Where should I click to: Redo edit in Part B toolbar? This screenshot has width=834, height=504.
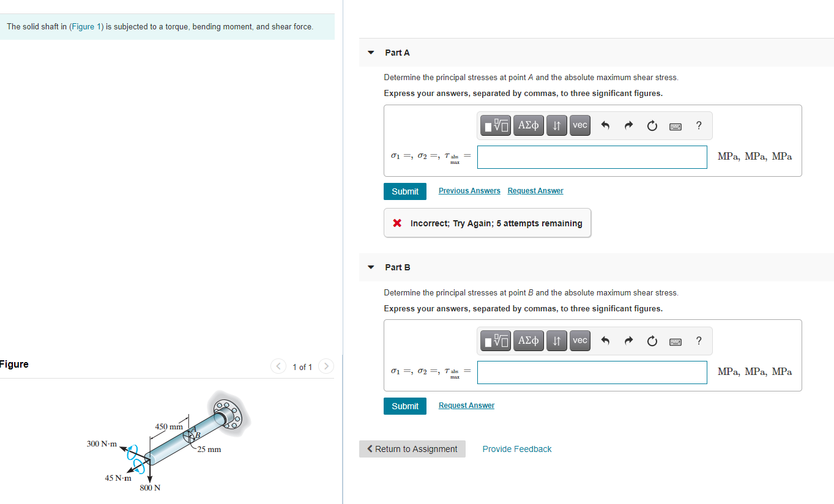(628, 341)
